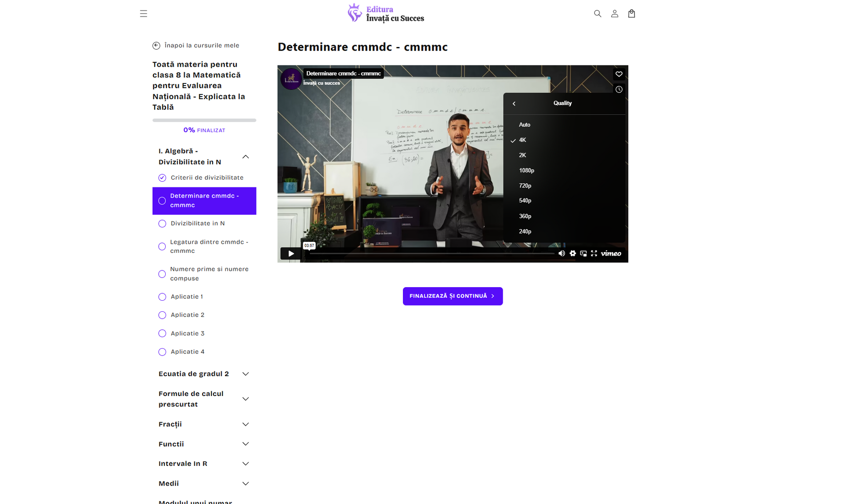Toggle completion circle for Aplicatie 1
855x504 pixels.
162,297
